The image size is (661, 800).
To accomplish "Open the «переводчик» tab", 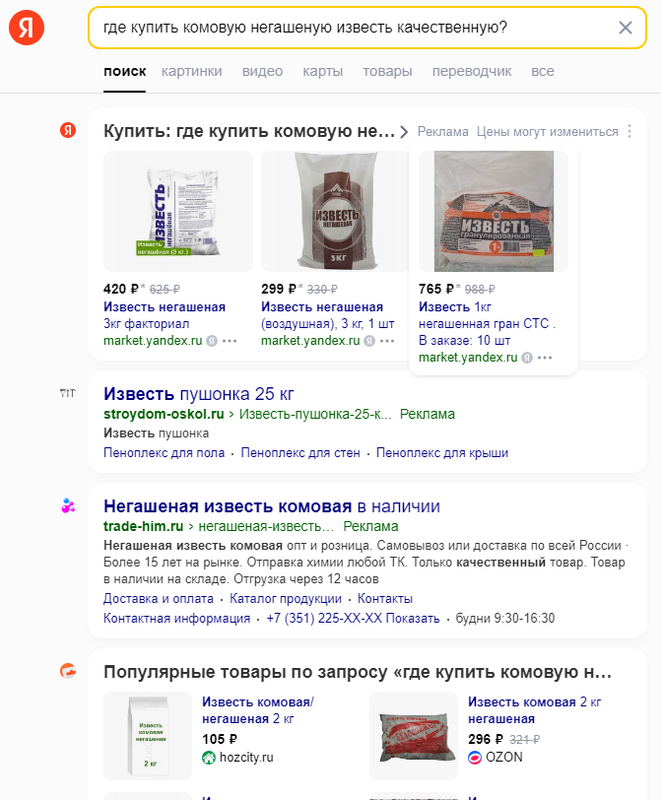I will tap(472, 71).
